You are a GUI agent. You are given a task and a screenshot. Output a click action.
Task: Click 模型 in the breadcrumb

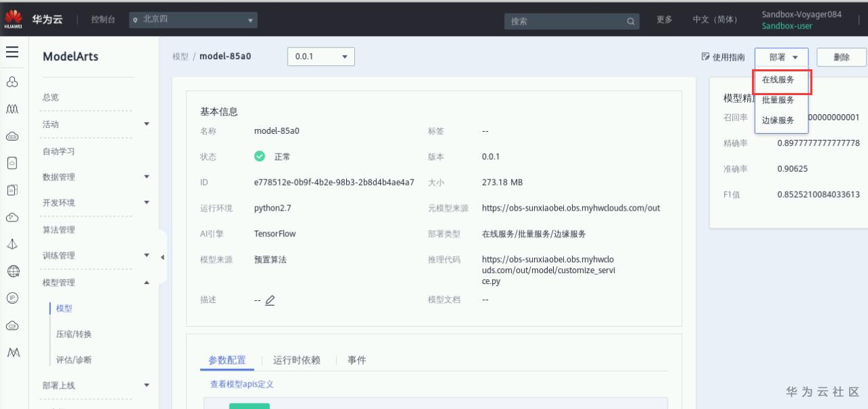click(181, 56)
